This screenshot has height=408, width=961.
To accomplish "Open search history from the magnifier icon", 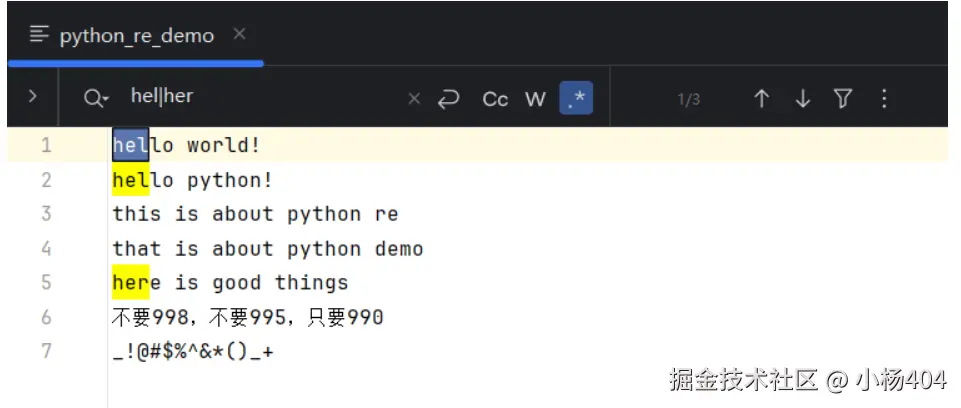I will [96, 98].
